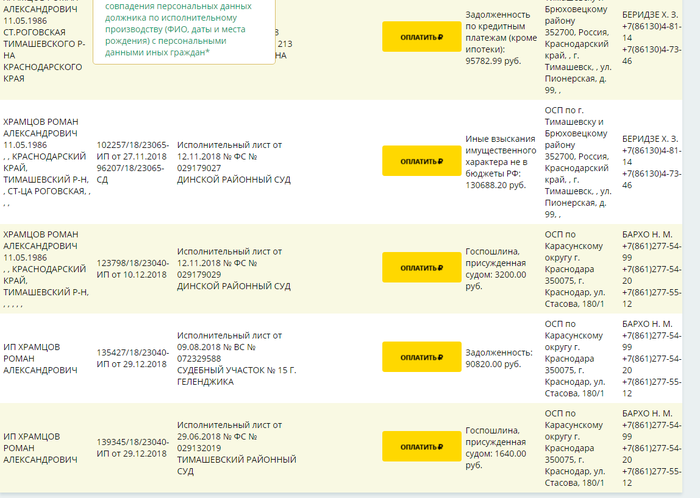Select writ number 029132019

click(199, 448)
